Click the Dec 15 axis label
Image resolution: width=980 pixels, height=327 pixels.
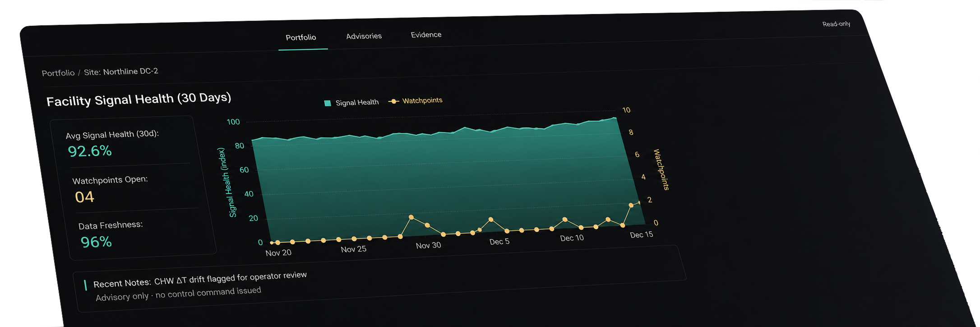pyautogui.click(x=641, y=235)
